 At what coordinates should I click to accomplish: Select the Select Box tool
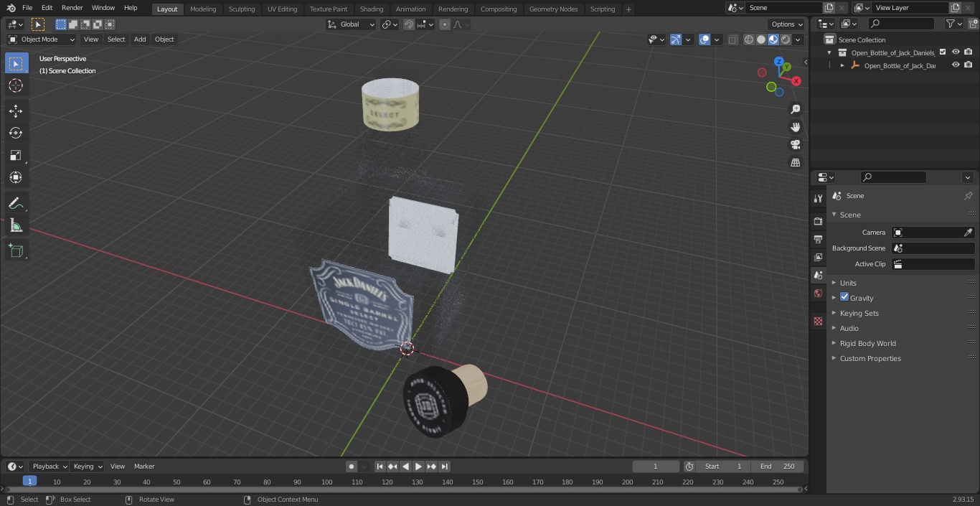pyautogui.click(x=16, y=63)
